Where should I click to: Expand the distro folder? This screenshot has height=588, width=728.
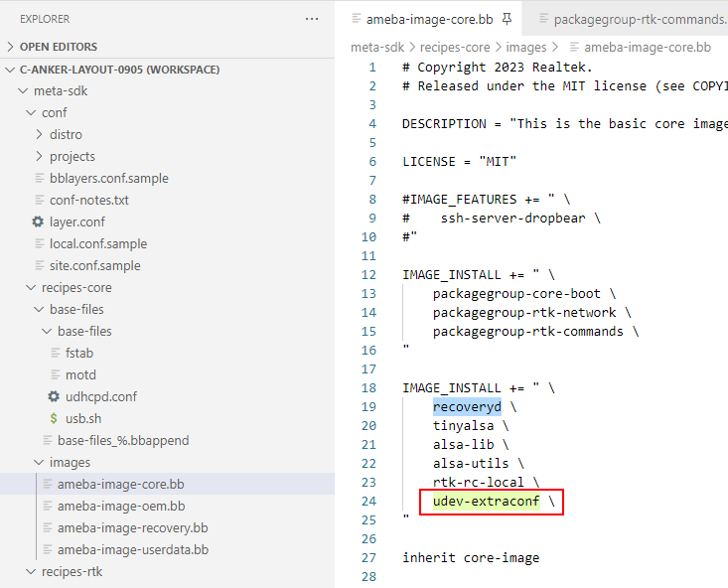tap(66, 134)
